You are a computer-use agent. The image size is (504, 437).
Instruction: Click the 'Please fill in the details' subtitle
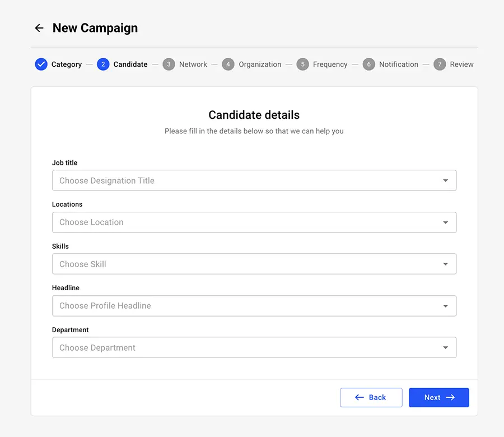[254, 131]
